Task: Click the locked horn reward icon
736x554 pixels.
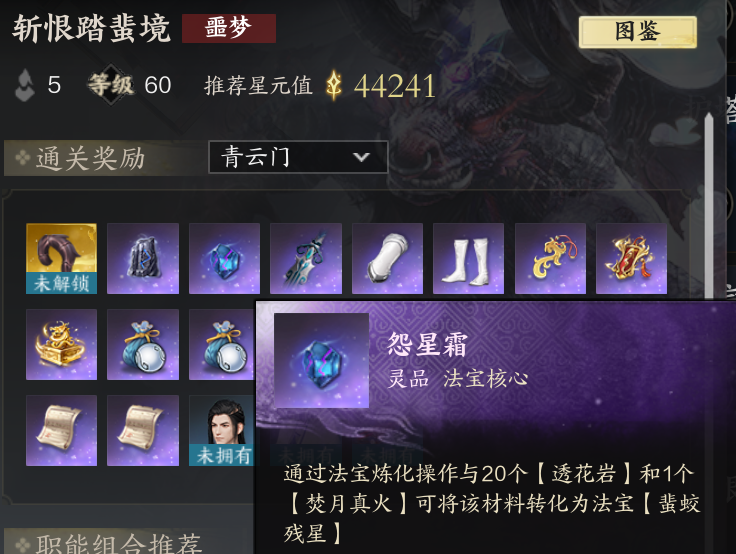Action: pos(61,259)
